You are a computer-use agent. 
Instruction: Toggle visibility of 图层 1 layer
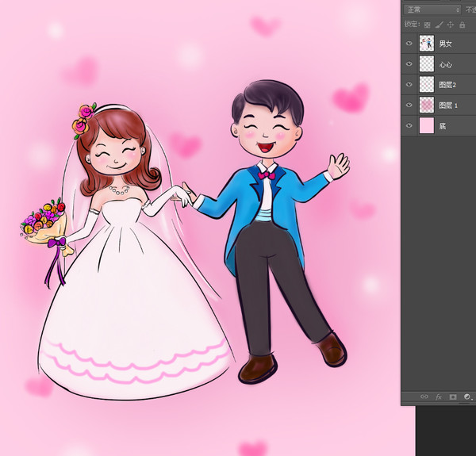(x=409, y=105)
